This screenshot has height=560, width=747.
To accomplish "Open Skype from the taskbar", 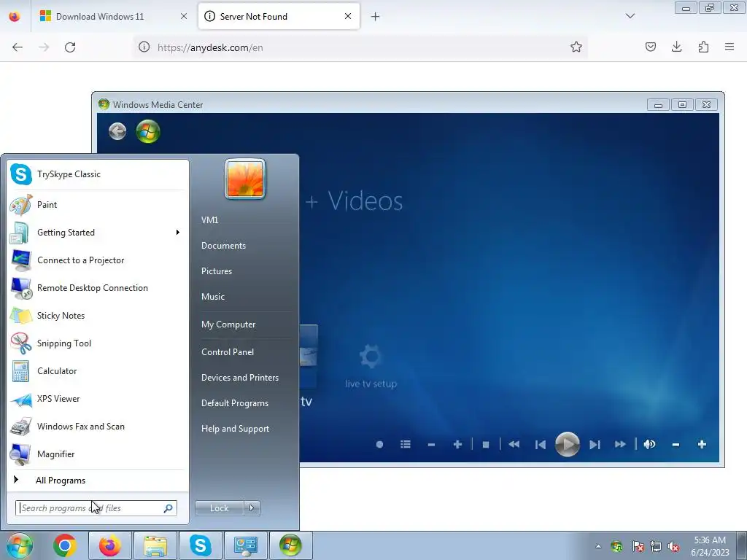I will click(200, 545).
